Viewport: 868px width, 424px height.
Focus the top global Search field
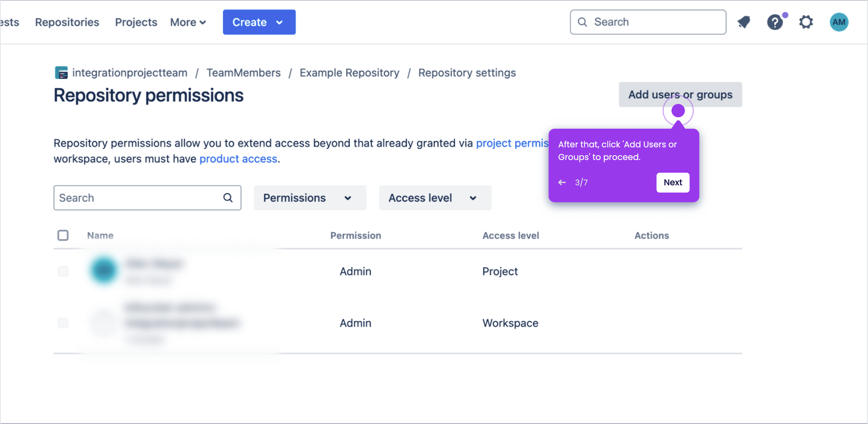point(648,22)
